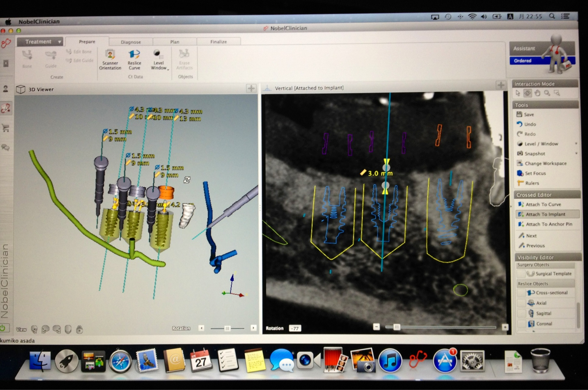Viewport: 588px width, 390px height.
Task: Toggle Surgical Template visibility checkbox
Action: (x=521, y=274)
